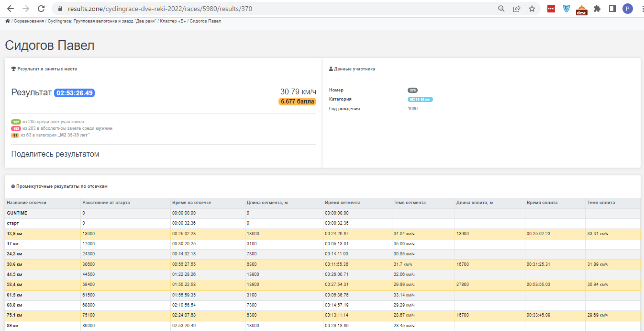
Task: Reload the current page
Action: pyautogui.click(x=41, y=9)
